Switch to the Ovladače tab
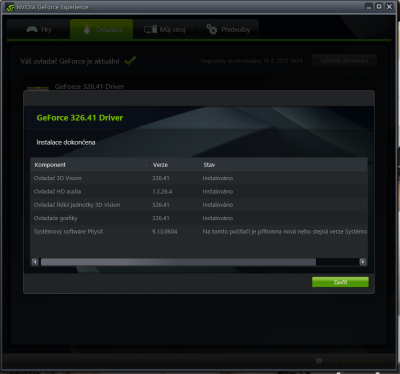 pos(102,29)
